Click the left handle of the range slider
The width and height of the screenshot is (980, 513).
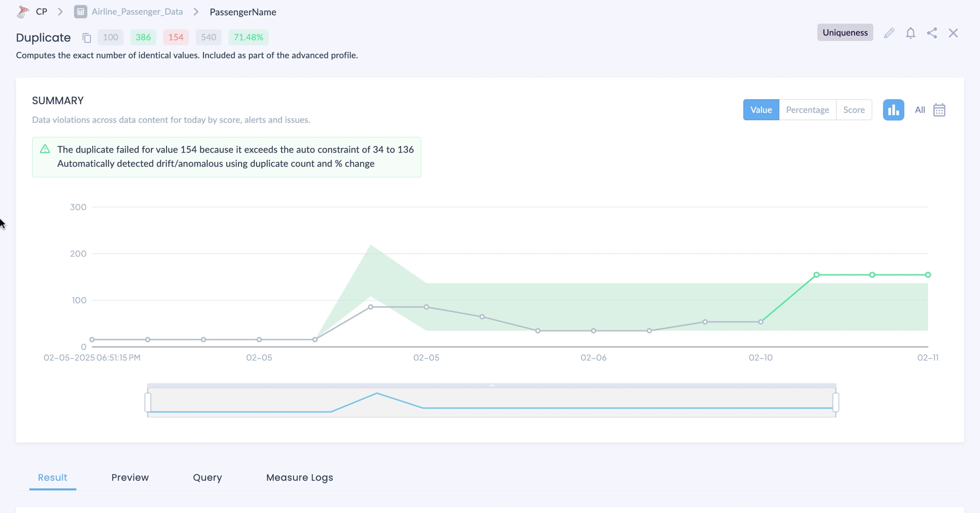pyautogui.click(x=148, y=402)
